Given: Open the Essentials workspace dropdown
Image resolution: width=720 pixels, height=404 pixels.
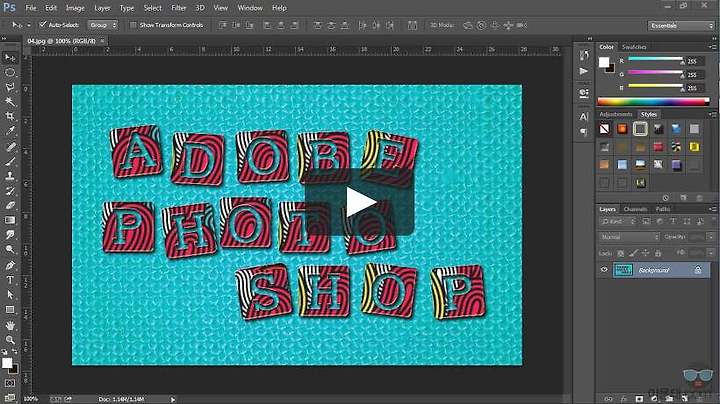Looking at the screenshot, I should 681,26.
